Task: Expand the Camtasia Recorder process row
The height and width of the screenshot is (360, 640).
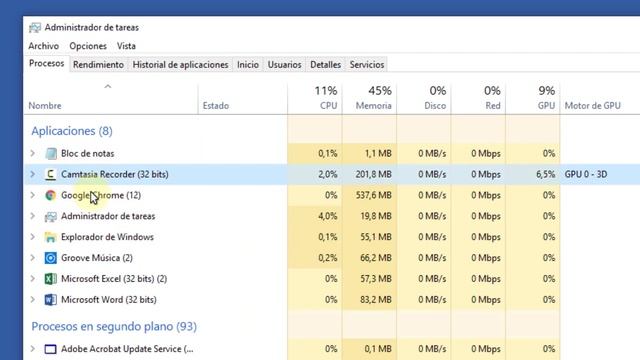Action: pos(33,174)
